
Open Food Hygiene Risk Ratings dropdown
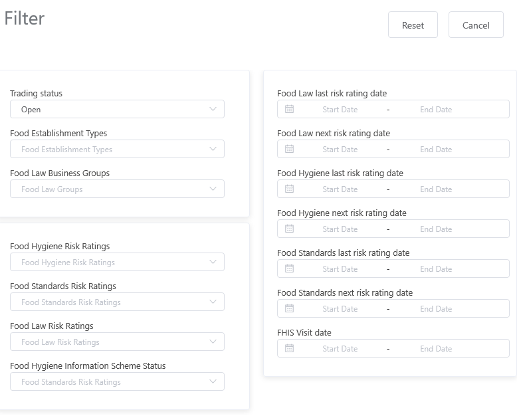117,262
